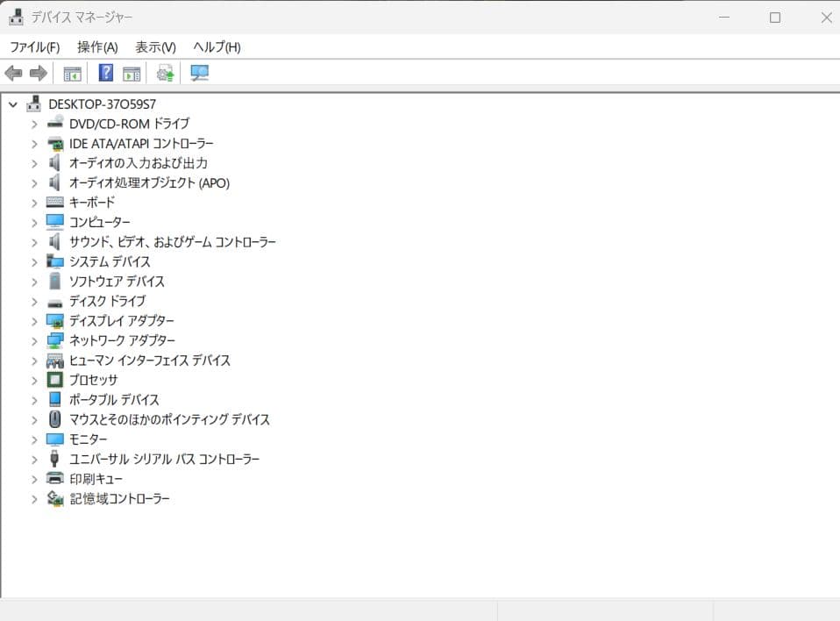Click the Show/Hide console tree icon

click(72, 73)
